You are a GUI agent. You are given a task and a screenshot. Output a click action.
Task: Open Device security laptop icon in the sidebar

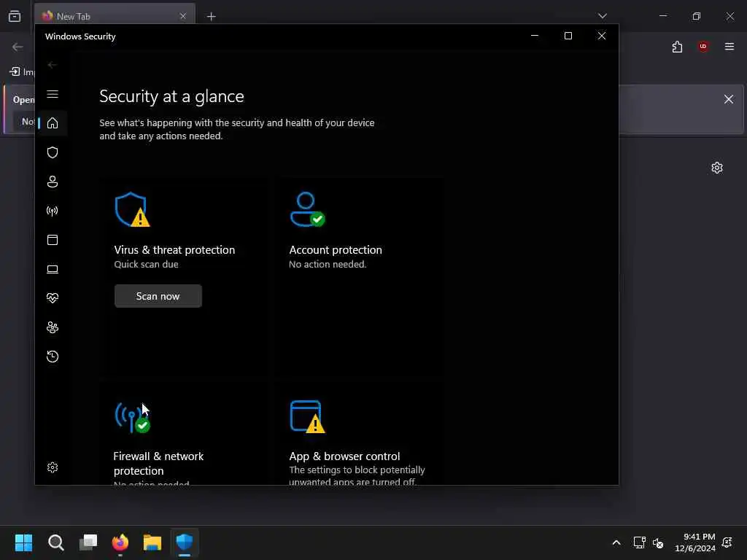pos(53,270)
